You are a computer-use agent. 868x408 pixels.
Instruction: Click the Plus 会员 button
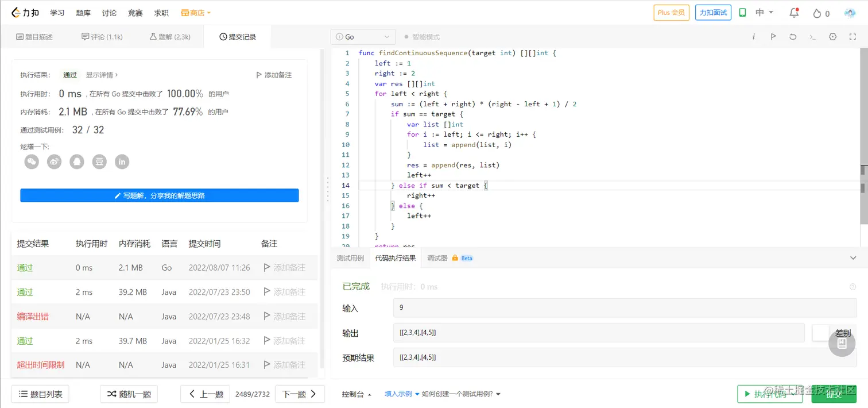671,13
